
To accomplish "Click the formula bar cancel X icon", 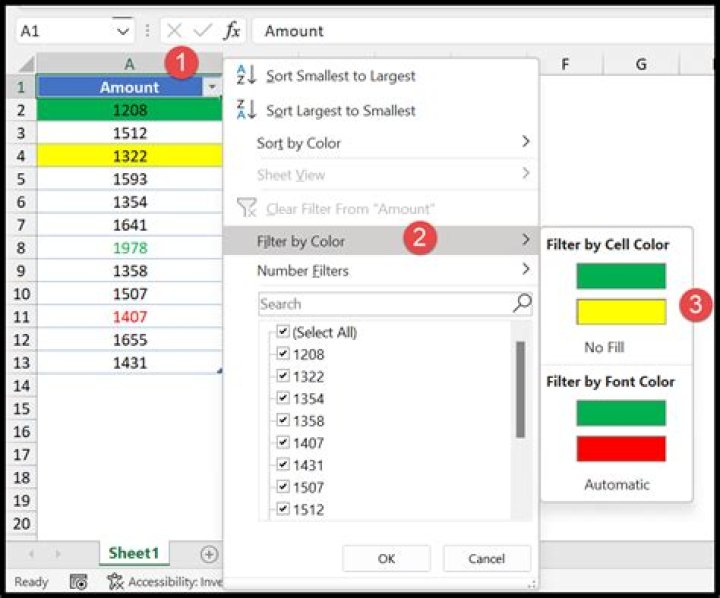I will coord(174,31).
